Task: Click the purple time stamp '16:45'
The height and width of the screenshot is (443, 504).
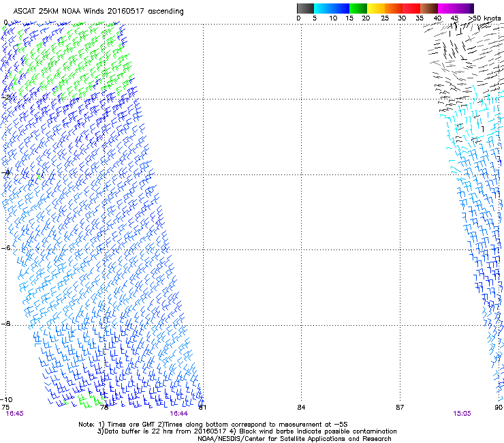Action: (15, 414)
